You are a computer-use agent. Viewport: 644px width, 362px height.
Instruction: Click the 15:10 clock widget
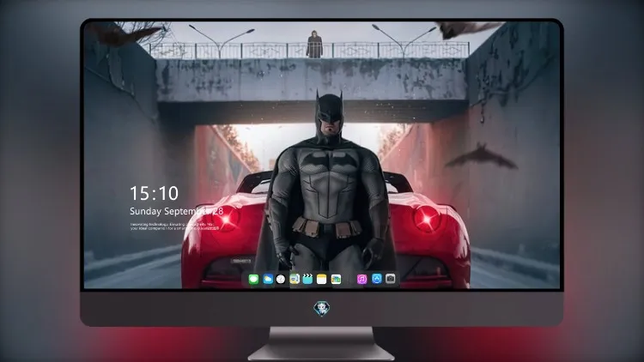155,193
